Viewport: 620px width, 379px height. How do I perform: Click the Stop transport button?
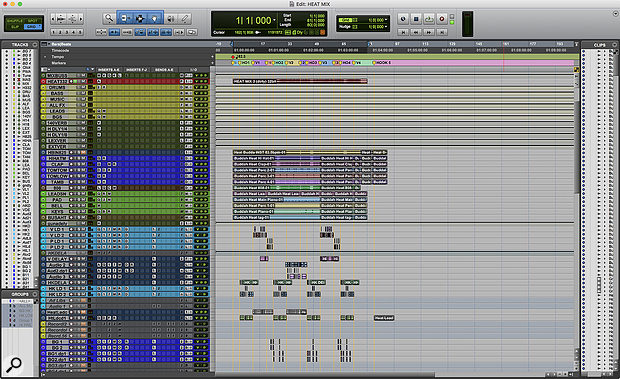[416, 19]
